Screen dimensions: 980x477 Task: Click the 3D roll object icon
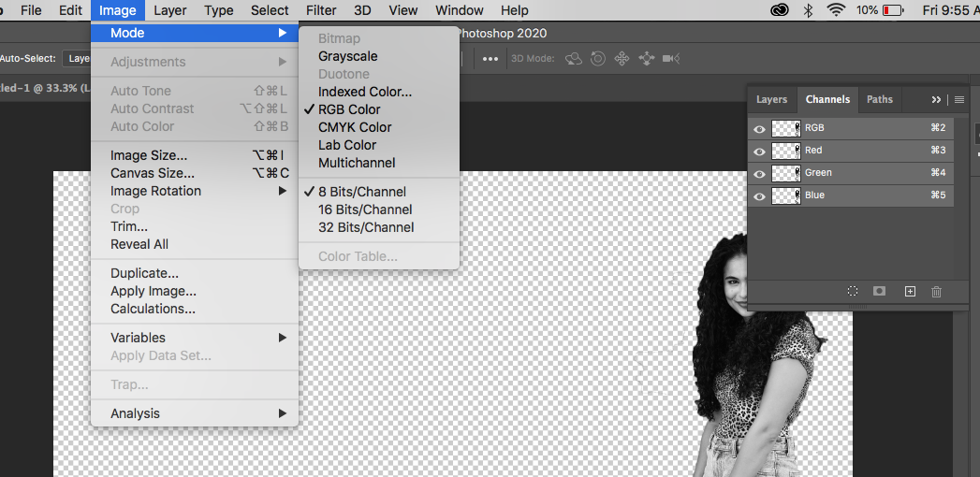(x=598, y=59)
